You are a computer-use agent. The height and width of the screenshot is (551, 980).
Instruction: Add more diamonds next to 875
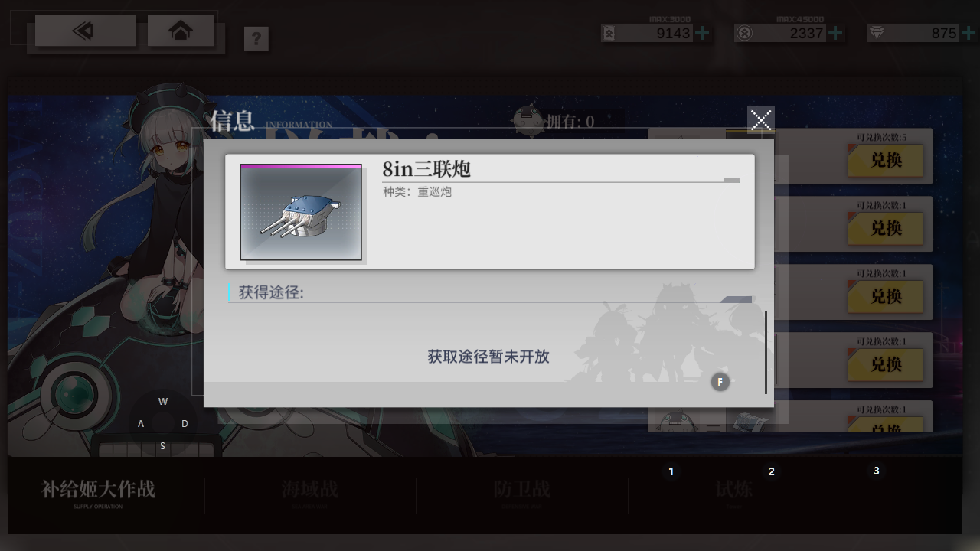click(x=969, y=33)
